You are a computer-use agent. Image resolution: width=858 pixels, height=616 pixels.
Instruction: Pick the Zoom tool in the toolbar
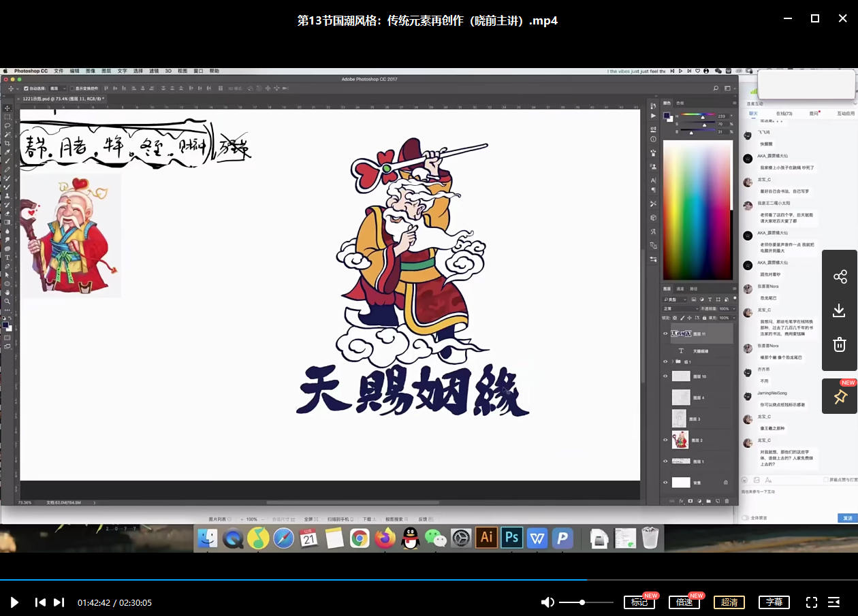pos(7,301)
